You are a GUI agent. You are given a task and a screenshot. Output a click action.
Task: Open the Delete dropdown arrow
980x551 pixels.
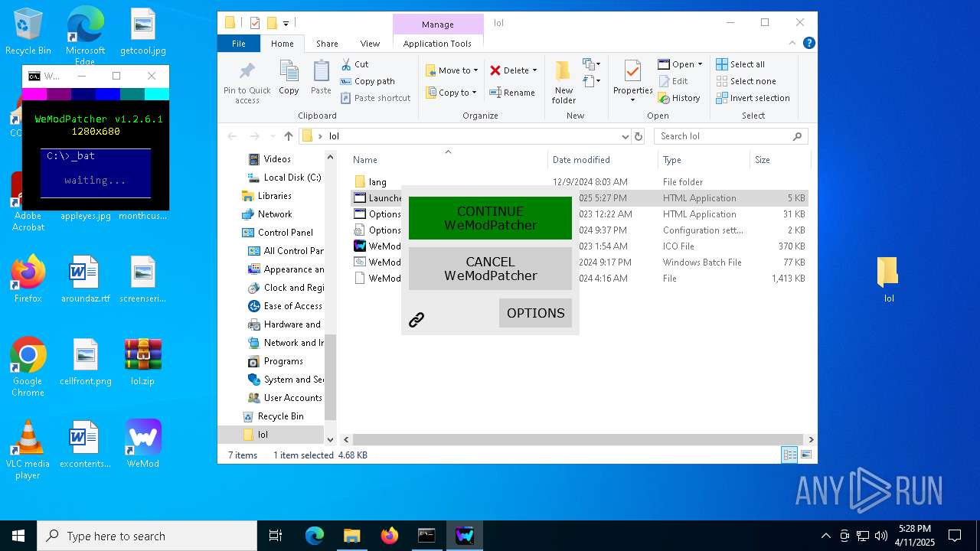tap(534, 70)
